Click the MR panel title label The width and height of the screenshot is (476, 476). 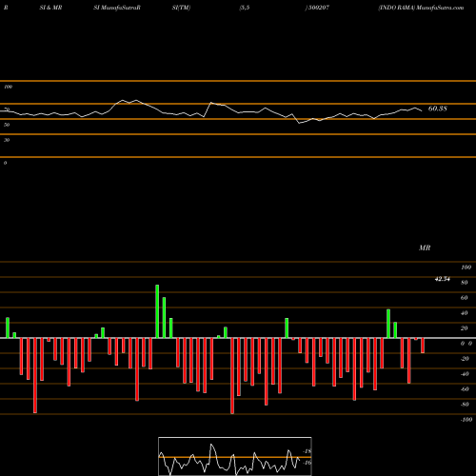425,248
